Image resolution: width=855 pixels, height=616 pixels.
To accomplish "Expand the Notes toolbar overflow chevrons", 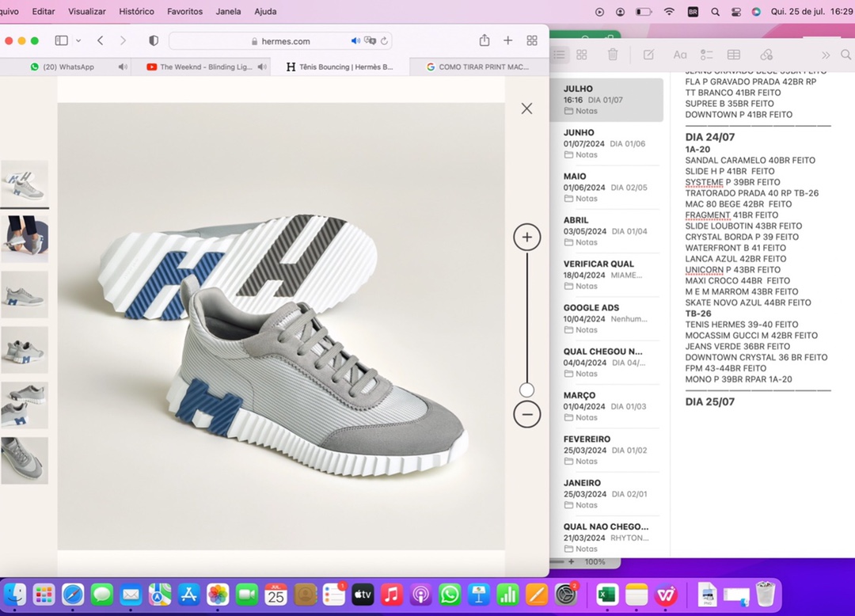I will pyautogui.click(x=826, y=55).
